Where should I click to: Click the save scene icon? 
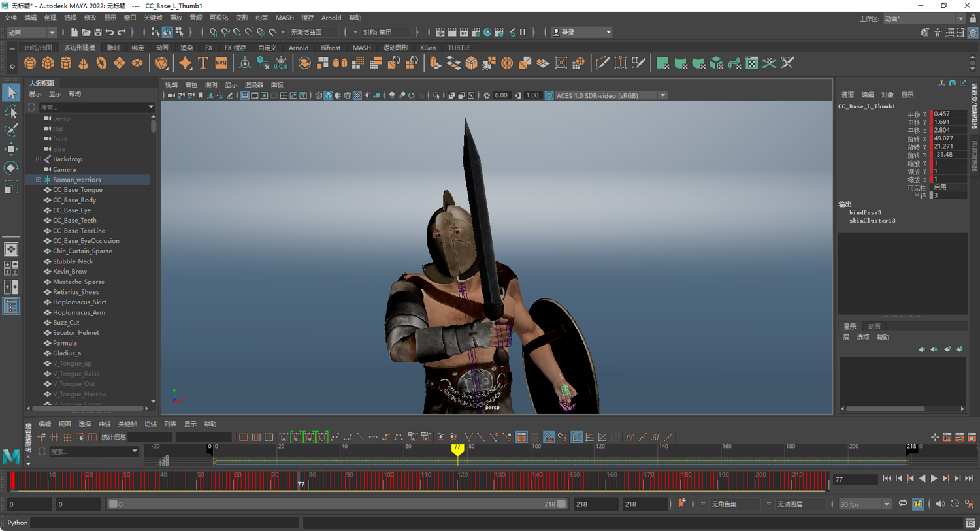click(98, 32)
